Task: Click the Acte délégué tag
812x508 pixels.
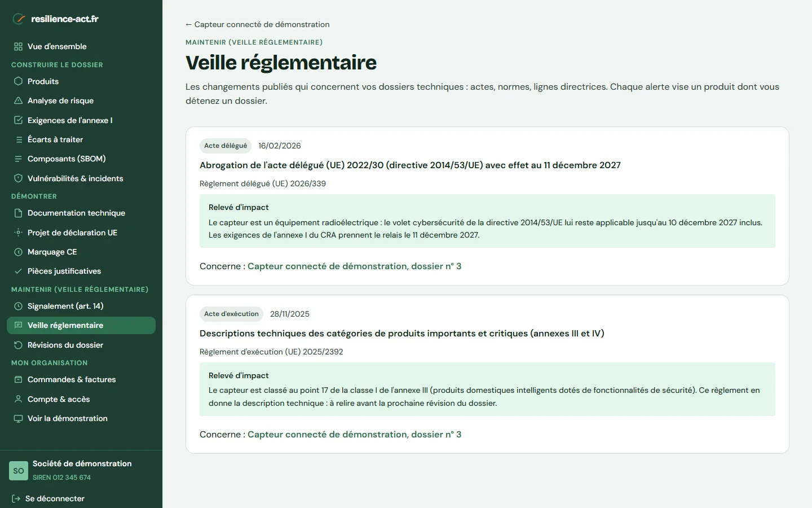Action: pos(226,146)
